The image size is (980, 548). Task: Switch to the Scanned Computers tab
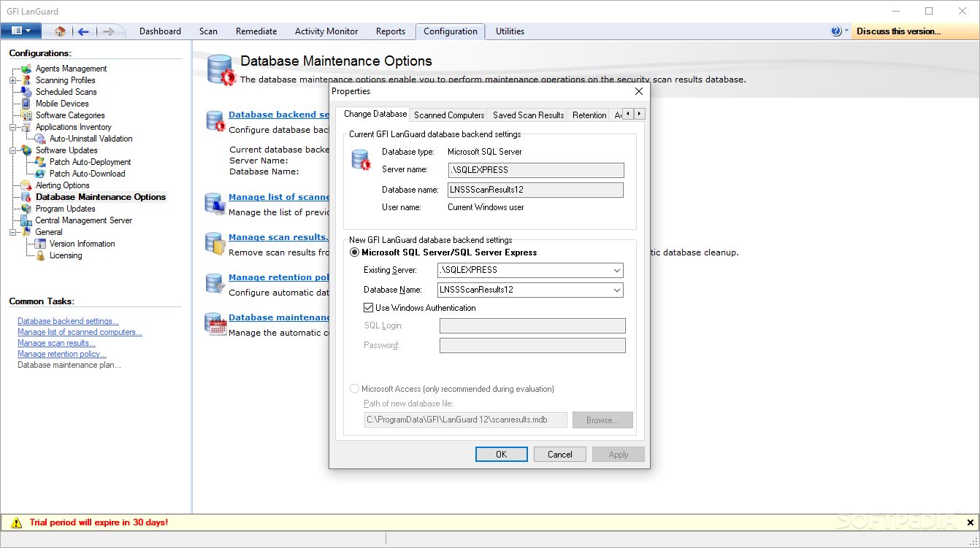tap(449, 115)
